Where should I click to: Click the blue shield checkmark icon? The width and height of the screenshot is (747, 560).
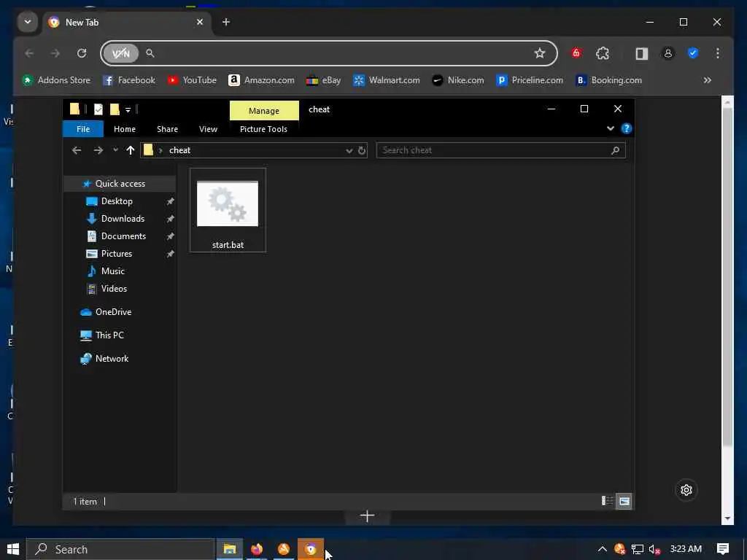[693, 53]
